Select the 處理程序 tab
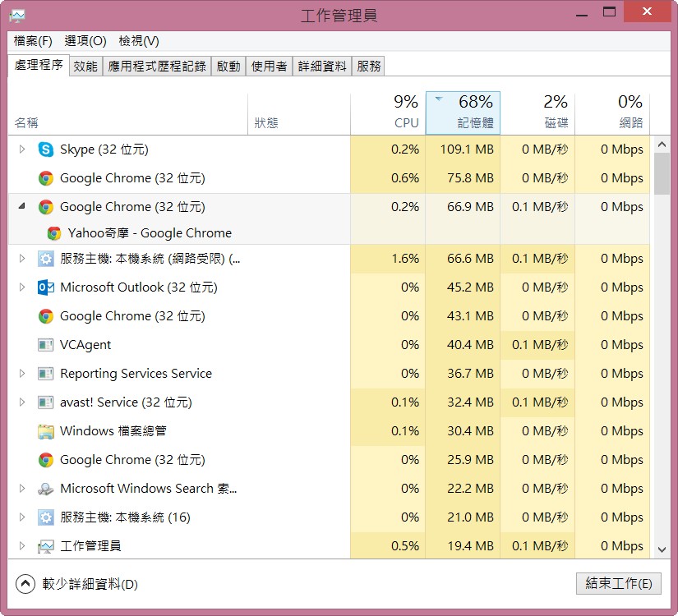The height and width of the screenshot is (616, 678). click(39, 65)
